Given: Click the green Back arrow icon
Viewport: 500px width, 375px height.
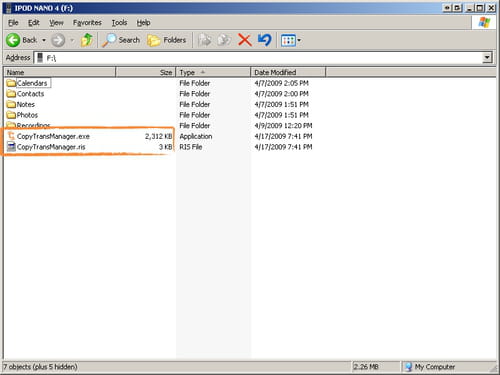Looking at the screenshot, I should tap(13, 40).
